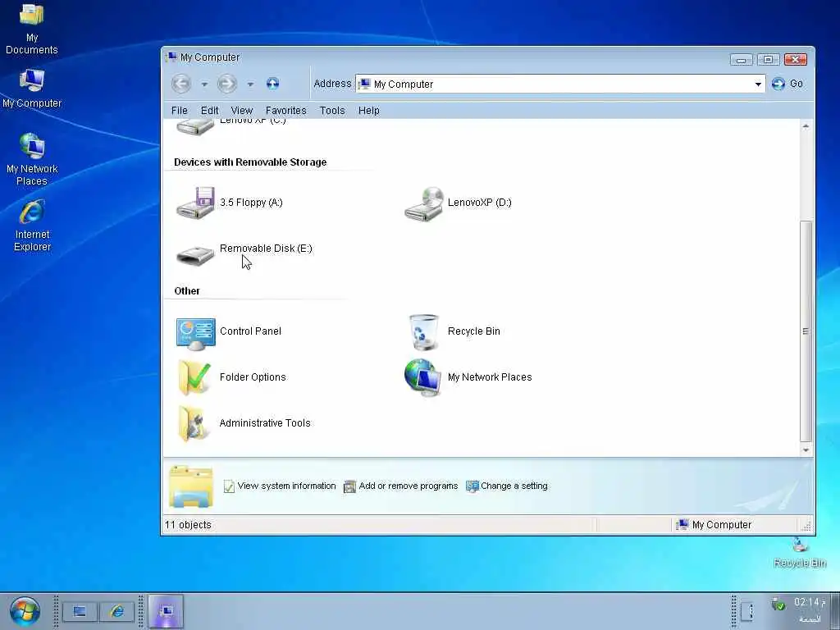Select the Folder Options icon
Viewport: 840px width, 630px height.
coord(194,377)
